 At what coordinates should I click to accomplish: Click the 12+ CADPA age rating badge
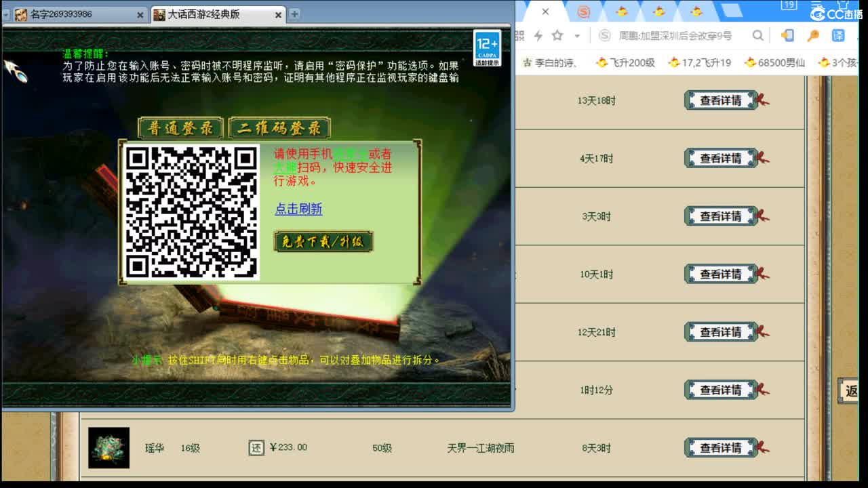click(487, 48)
